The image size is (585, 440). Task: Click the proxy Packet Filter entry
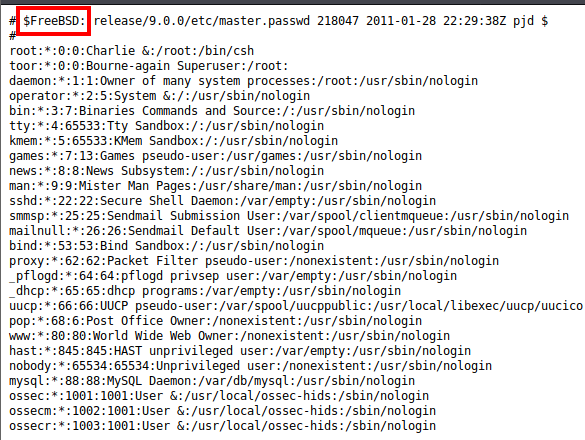(x=254, y=261)
